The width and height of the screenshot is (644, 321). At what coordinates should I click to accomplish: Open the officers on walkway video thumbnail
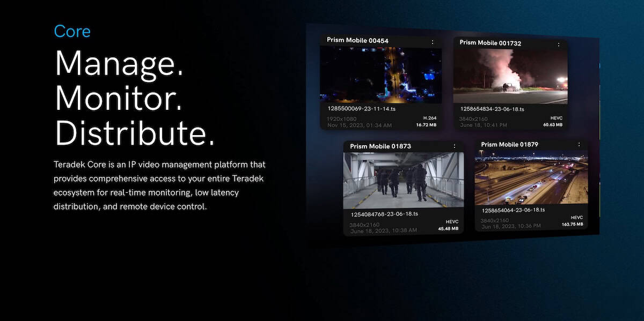pyautogui.click(x=404, y=180)
